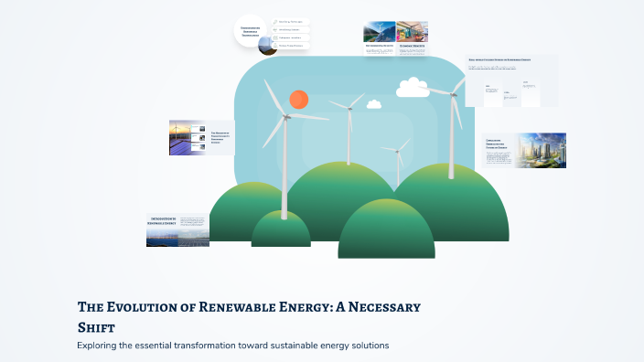Open the slide thumbnail with solar panels at sunset
This screenshot has width=644, height=362.
(201, 137)
